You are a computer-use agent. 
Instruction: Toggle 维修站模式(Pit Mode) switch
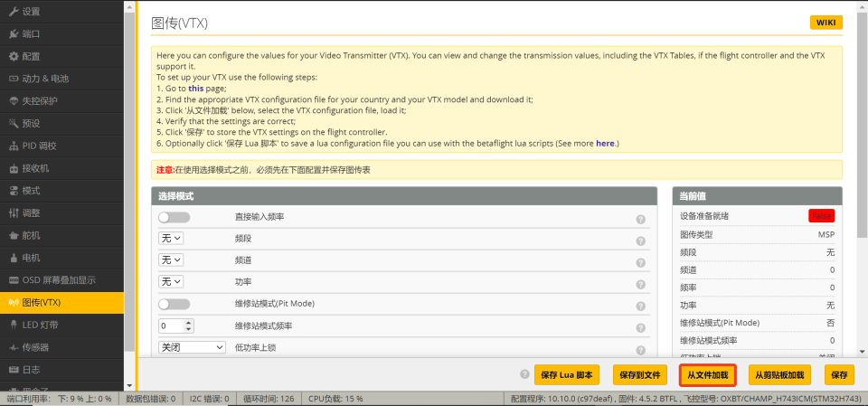pos(174,304)
